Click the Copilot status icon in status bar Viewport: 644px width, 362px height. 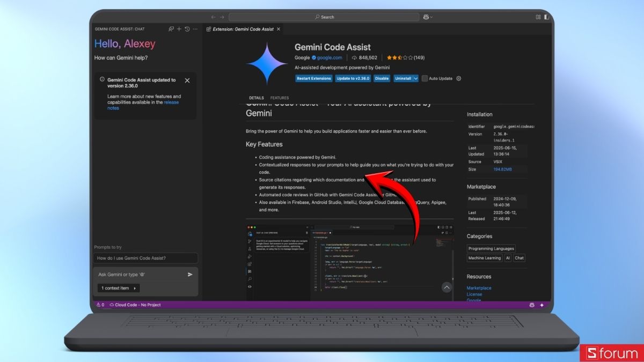(532, 305)
